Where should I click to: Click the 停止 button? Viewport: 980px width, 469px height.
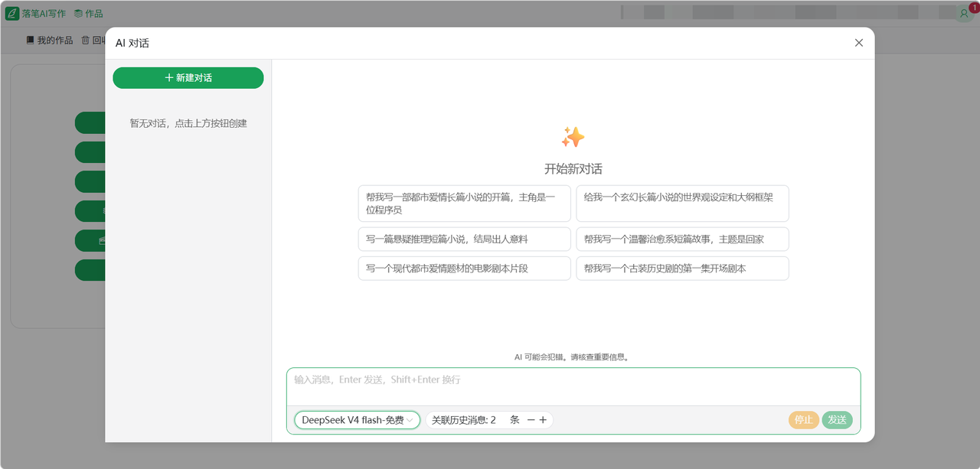tap(804, 420)
